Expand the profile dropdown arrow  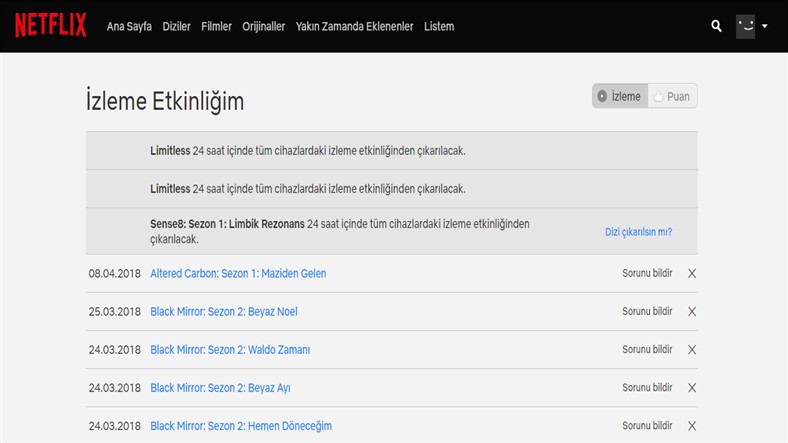[764, 26]
